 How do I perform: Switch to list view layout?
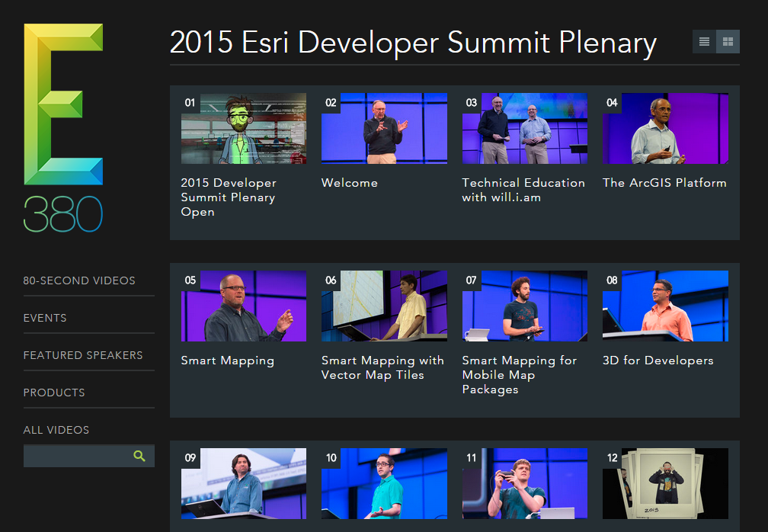(704, 42)
